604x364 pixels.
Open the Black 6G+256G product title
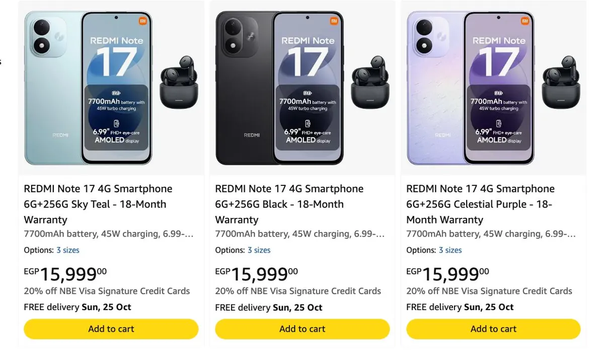tap(289, 204)
